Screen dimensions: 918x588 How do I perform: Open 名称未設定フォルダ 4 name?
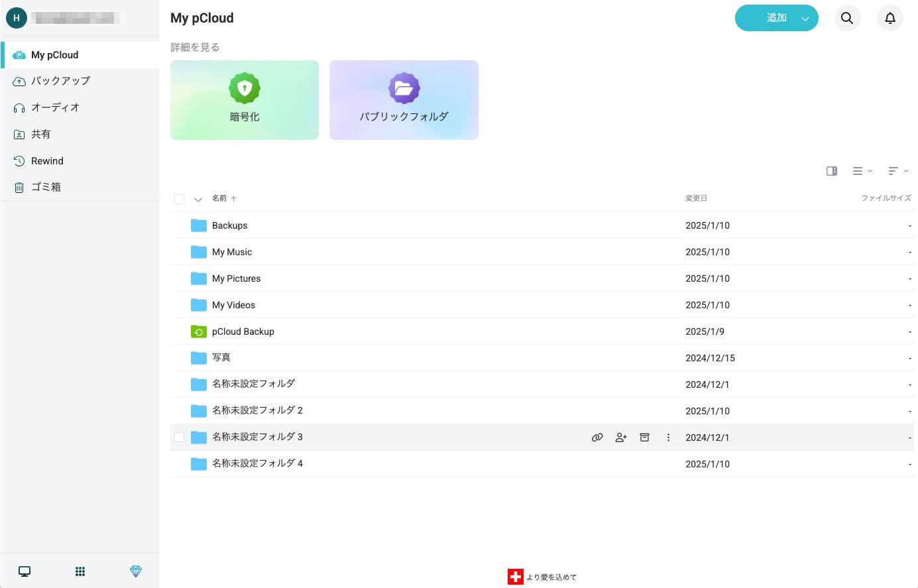[x=257, y=463]
